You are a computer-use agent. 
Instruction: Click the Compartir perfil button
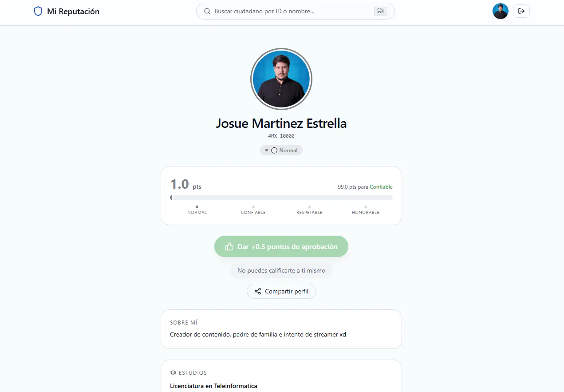point(281,291)
